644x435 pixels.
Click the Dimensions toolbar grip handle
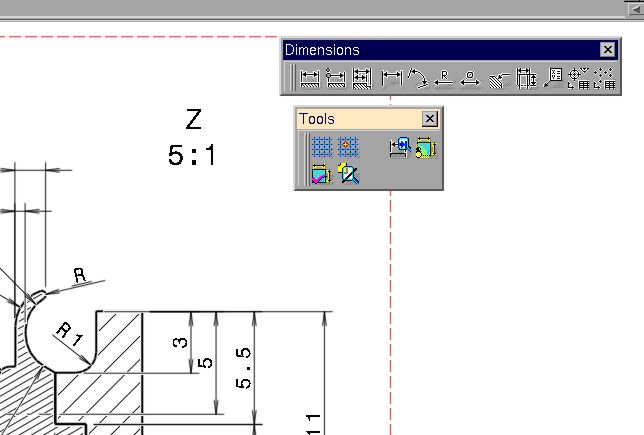tap(292, 78)
